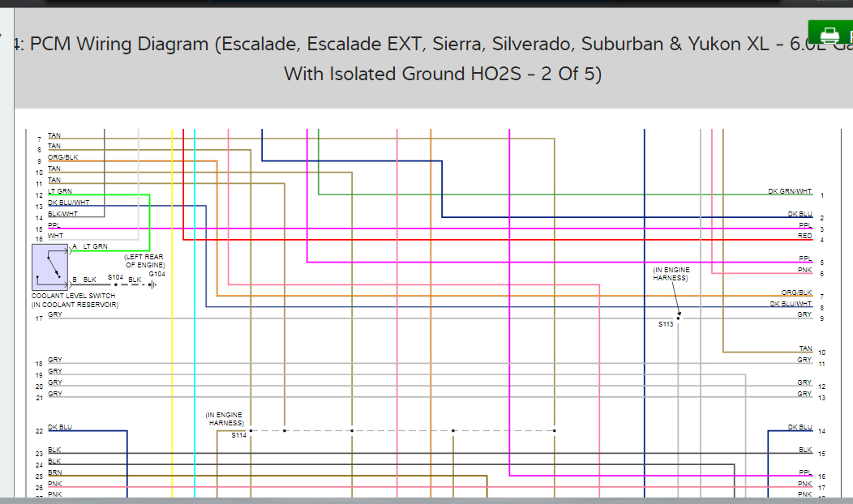Select '(IN ENGINE HARNESS)' note above S114
This screenshot has height=504, width=853.
point(225,419)
